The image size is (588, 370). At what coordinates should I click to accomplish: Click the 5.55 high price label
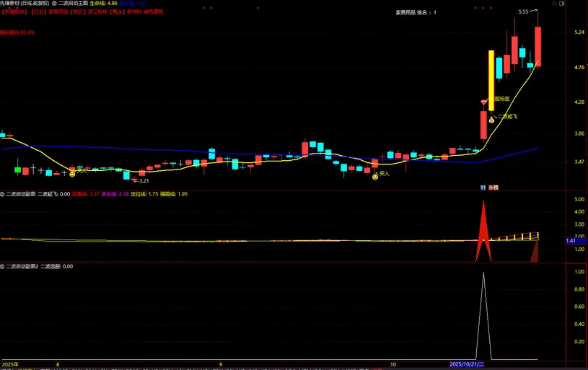(523, 12)
